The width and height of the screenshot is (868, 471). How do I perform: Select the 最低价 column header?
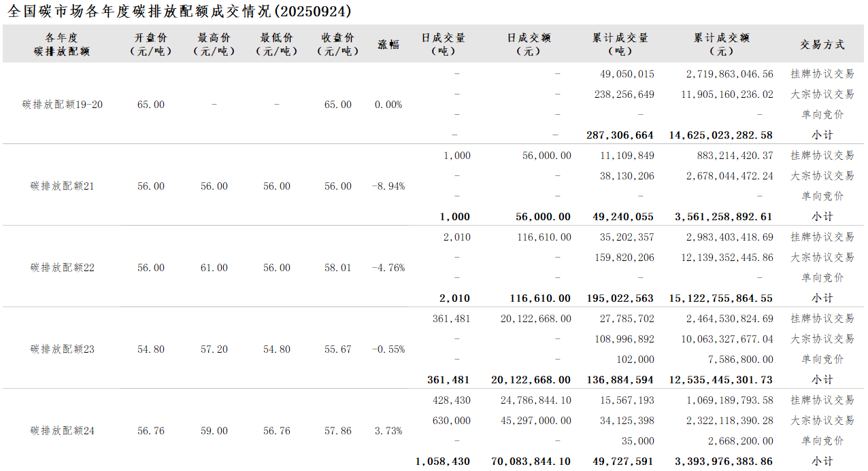click(276, 44)
